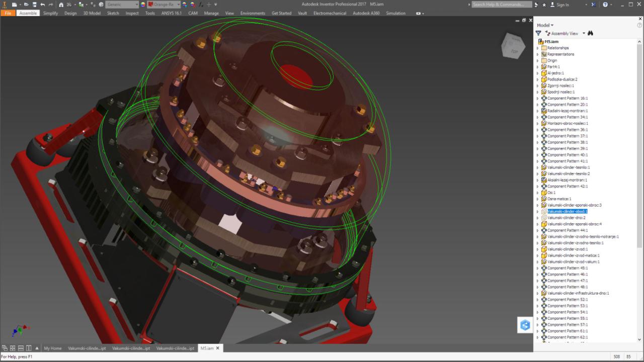
Task: Open the model browser filter funnel icon
Action: [x=538, y=33]
